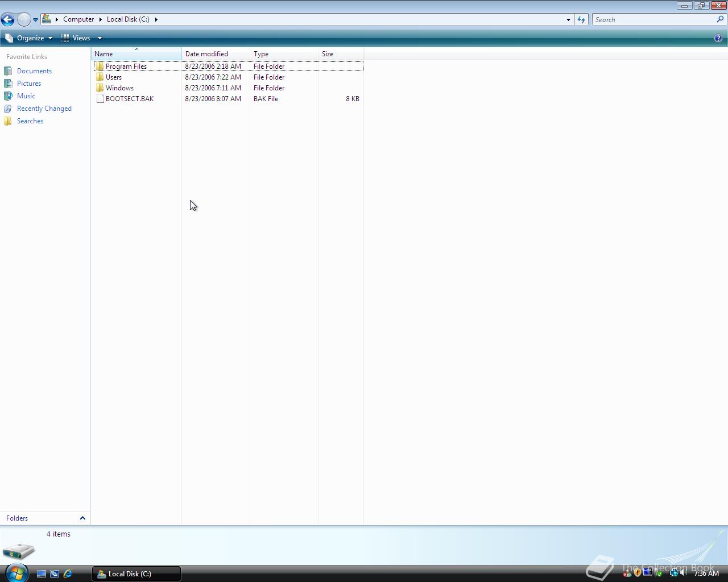
Task: Select the BOOTSECT.BAK file icon
Action: (100, 99)
